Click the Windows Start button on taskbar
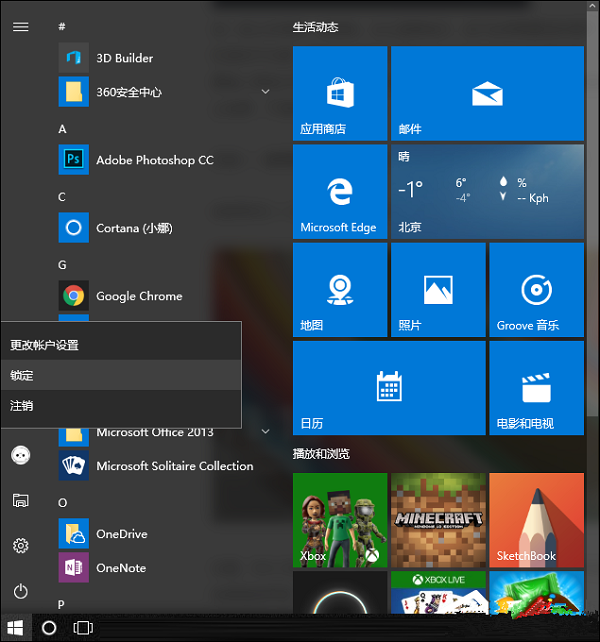 [x=15, y=628]
